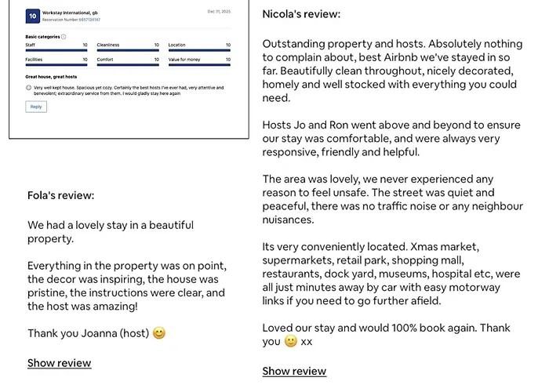The image size is (549, 392).
Task: Click the Nicola's review heading
Action: (x=301, y=14)
